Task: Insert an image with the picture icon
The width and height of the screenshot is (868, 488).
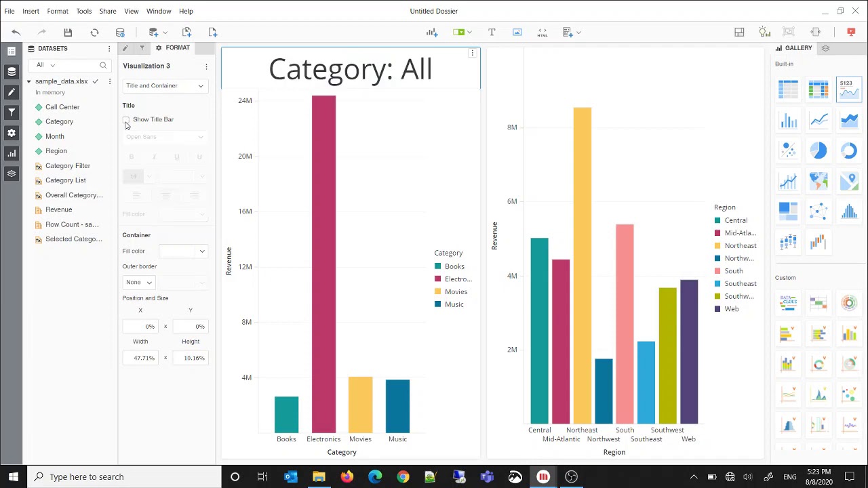Action: 517,32
